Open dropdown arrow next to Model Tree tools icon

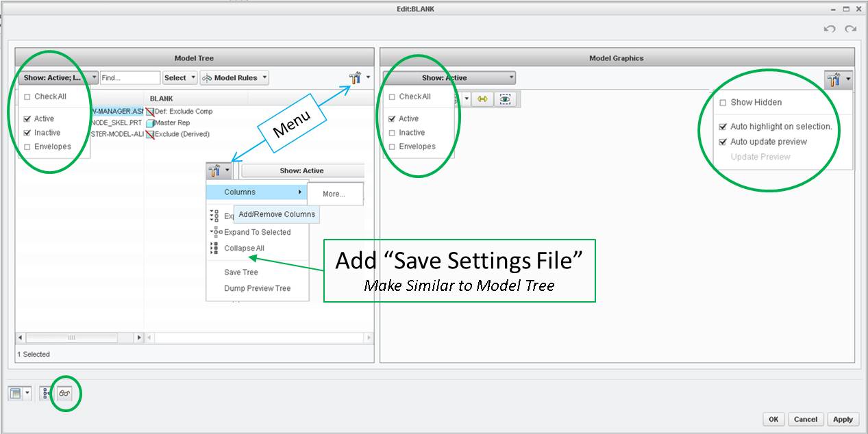point(368,78)
